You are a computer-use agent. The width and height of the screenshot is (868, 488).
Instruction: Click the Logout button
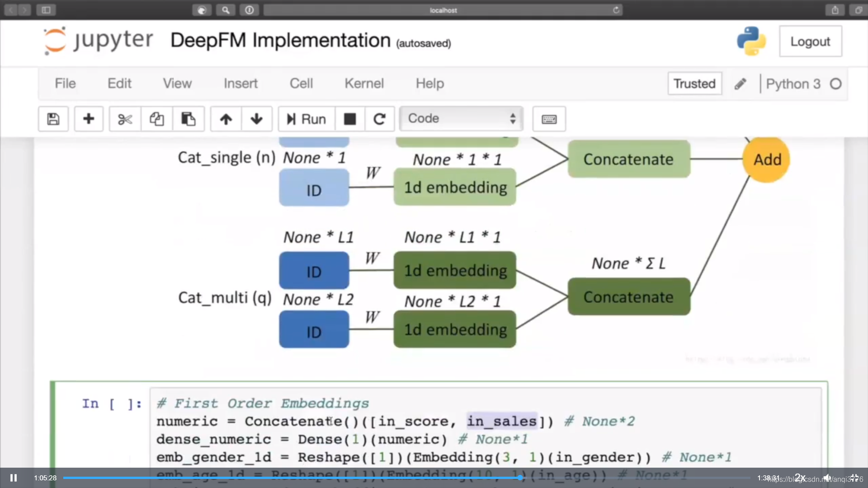tap(811, 41)
